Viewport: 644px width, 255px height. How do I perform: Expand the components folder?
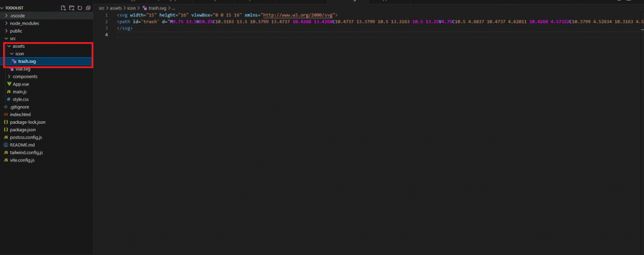pos(25,77)
